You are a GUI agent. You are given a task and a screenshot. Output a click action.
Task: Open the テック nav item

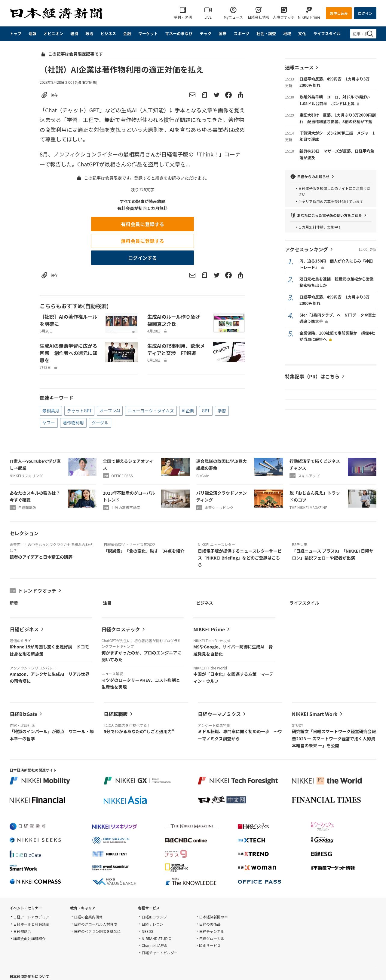(206, 33)
